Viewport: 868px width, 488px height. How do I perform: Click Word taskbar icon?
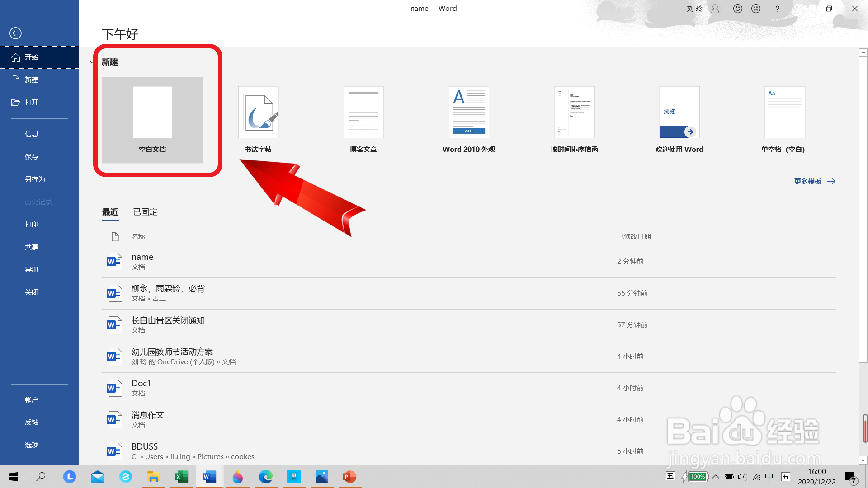(x=210, y=477)
